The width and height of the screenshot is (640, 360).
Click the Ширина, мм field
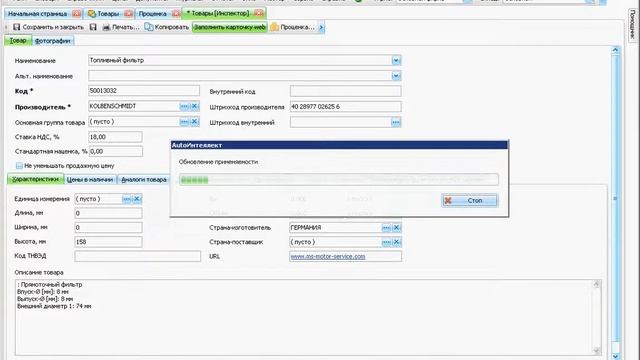pyautogui.click(x=108, y=227)
